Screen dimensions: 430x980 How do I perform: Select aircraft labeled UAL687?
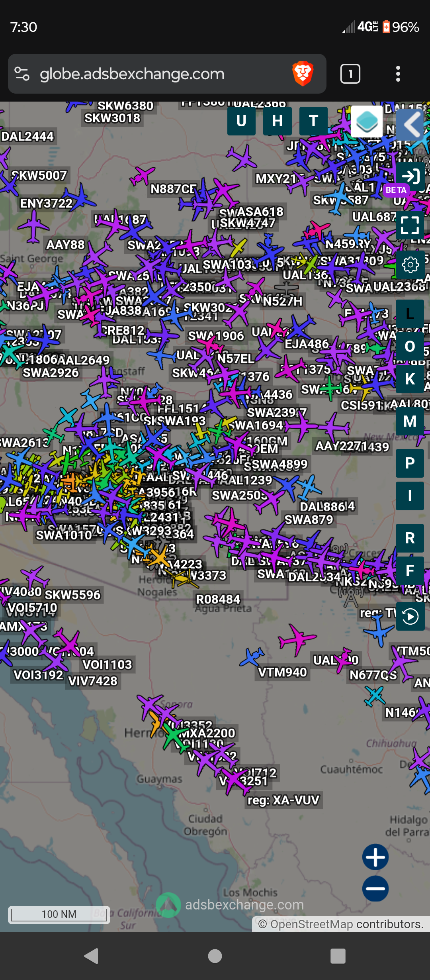[x=374, y=217]
